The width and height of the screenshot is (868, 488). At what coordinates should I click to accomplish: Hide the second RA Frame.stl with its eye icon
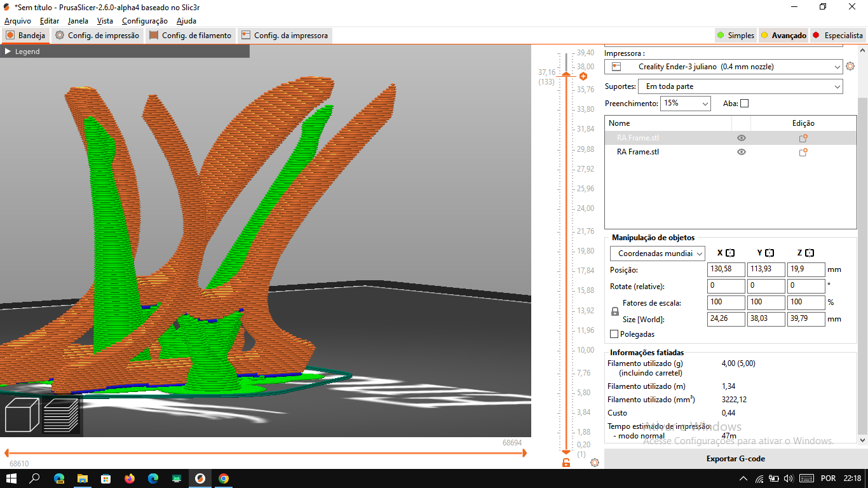tap(742, 152)
